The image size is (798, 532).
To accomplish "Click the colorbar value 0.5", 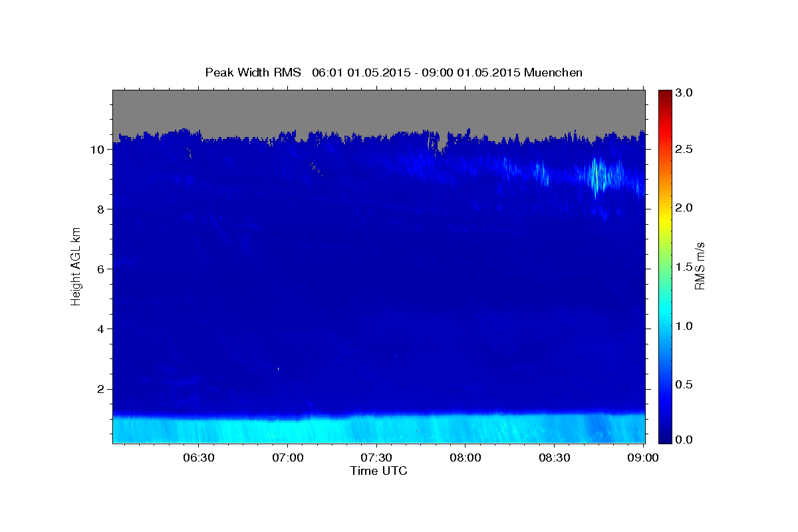I will (x=683, y=384).
